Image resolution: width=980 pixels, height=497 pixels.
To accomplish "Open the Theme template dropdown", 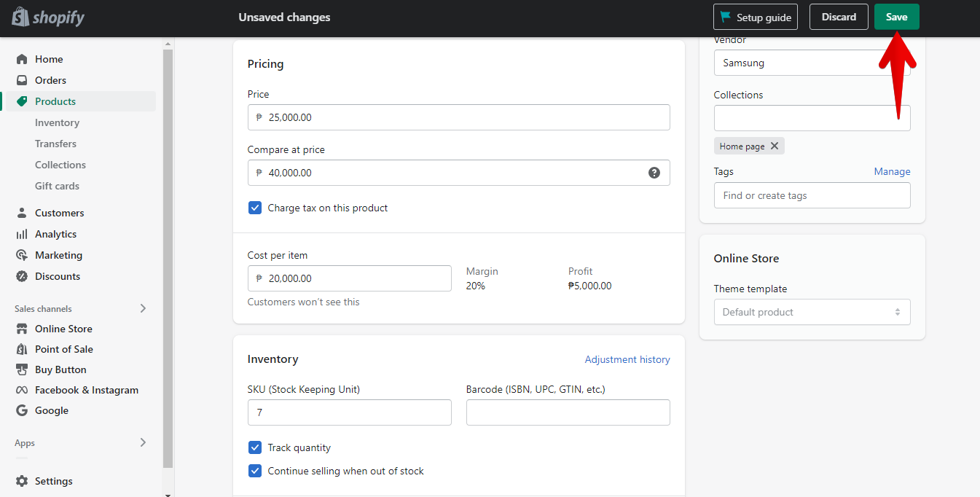I will pyautogui.click(x=812, y=312).
